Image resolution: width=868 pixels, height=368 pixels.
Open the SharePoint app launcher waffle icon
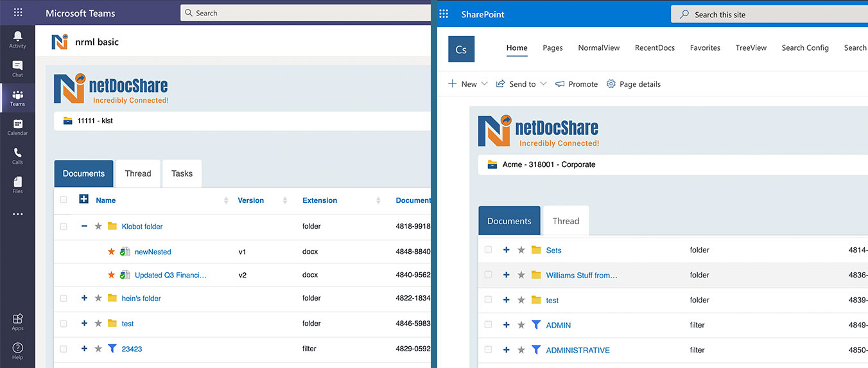pos(444,14)
